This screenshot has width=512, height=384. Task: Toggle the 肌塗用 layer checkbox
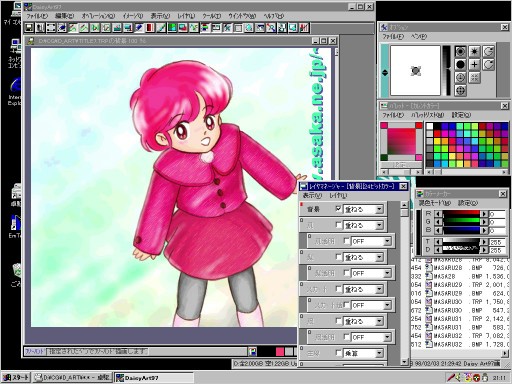coord(347,273)
